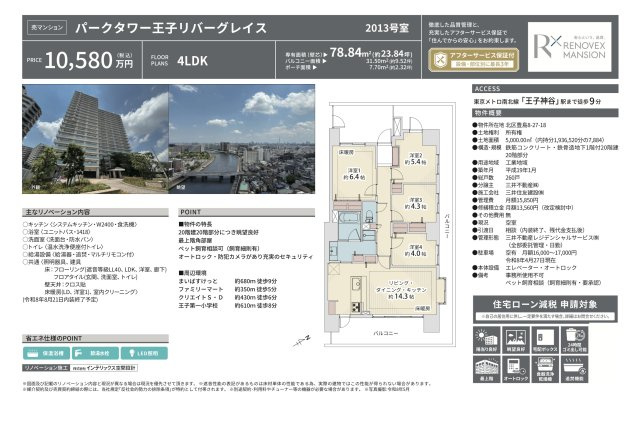Click the リノベーション施工 label
640x432 pixels.
[x=46, y=368]
